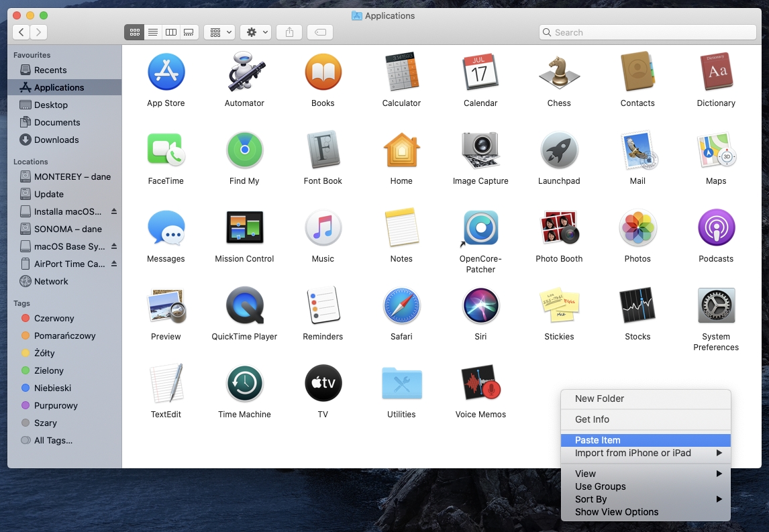769x532 pixels.
Task: Switch to list view in toolbar
Action: point(153,32)
